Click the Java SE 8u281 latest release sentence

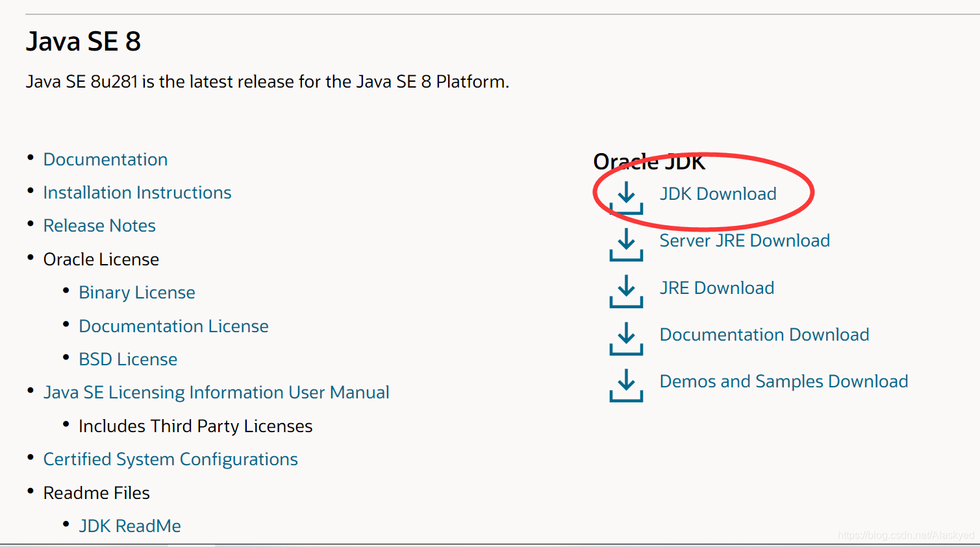[x=268, y=82]
